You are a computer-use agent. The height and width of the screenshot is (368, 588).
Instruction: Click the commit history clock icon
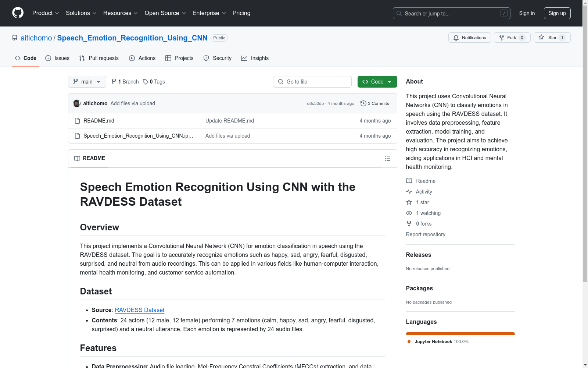363,103
